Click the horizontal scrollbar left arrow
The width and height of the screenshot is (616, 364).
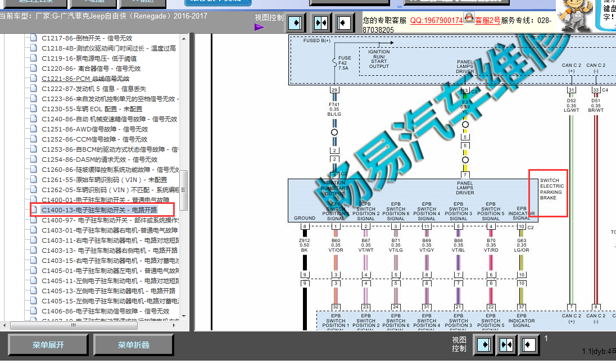coord(4,325)
